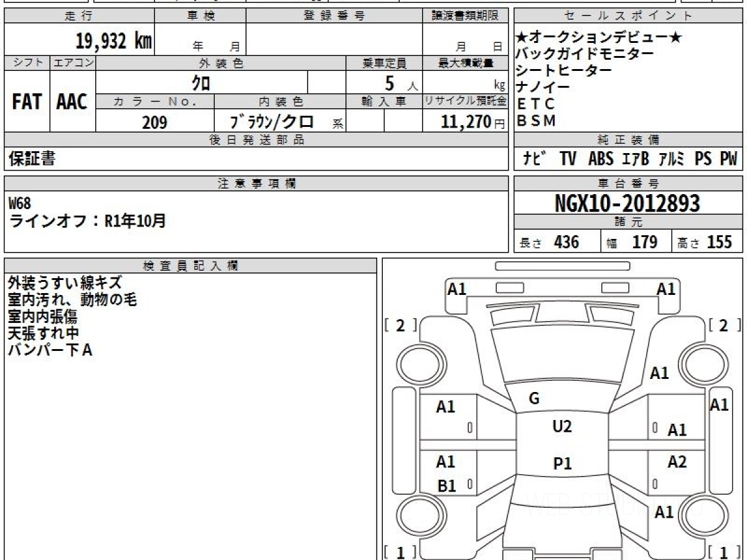Select the 11,270円 recycle deposit amount

click(x=473, y=122)
